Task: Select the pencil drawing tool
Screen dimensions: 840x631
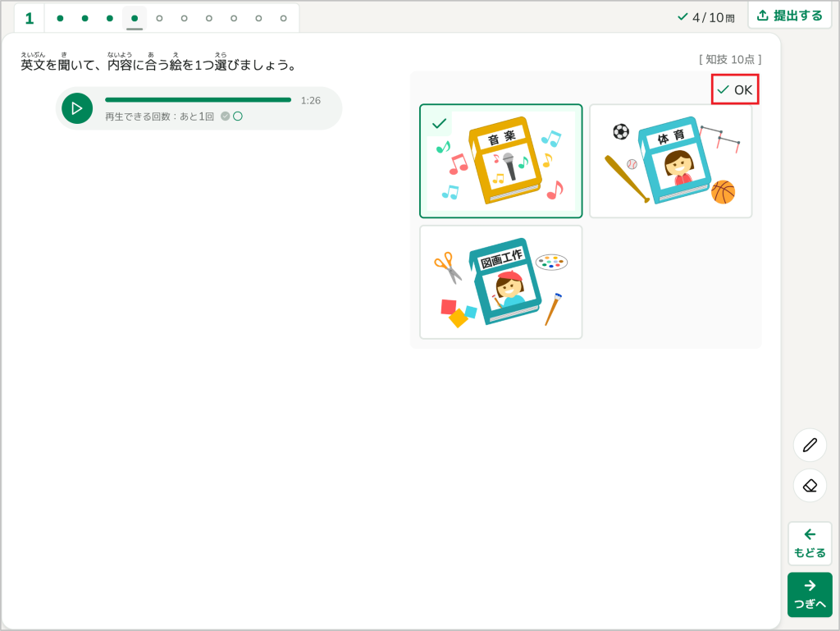Action: tap(810, 445)
